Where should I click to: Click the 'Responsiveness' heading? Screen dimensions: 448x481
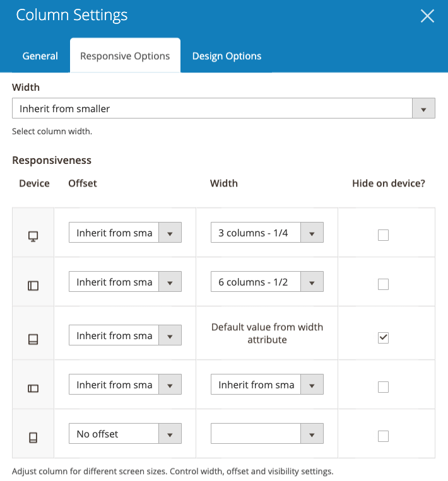click(52, 160)
